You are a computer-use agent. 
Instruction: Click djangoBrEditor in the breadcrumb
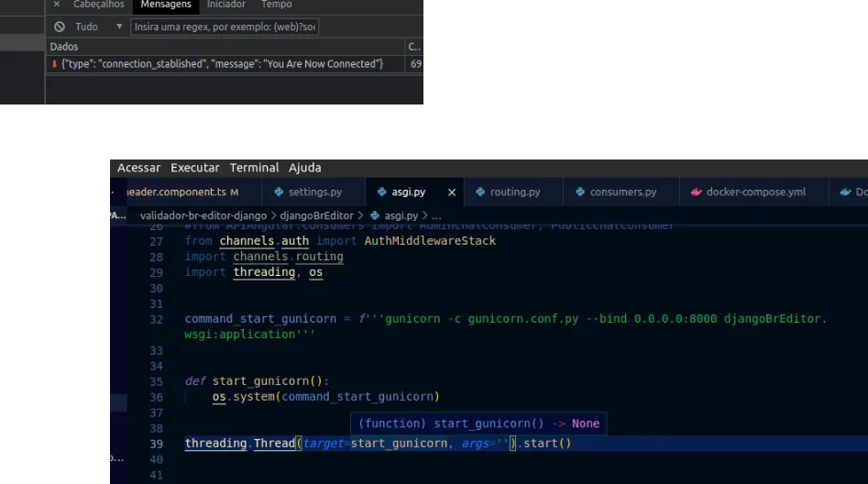tap(316, 215)
